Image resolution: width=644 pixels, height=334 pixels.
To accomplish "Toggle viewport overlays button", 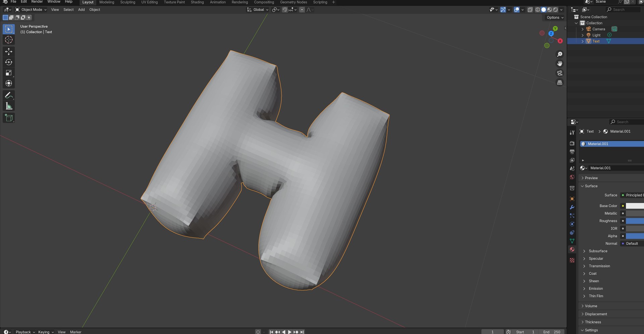I will click(517, 10).
